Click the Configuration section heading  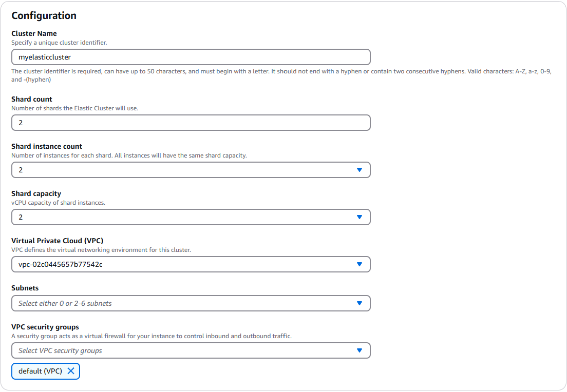[x=45, y=15]
